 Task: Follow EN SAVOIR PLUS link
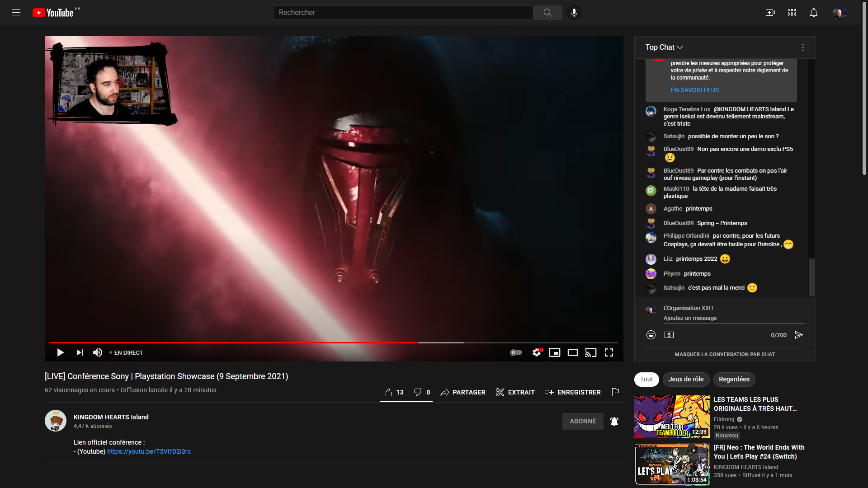tap(694, 90)
